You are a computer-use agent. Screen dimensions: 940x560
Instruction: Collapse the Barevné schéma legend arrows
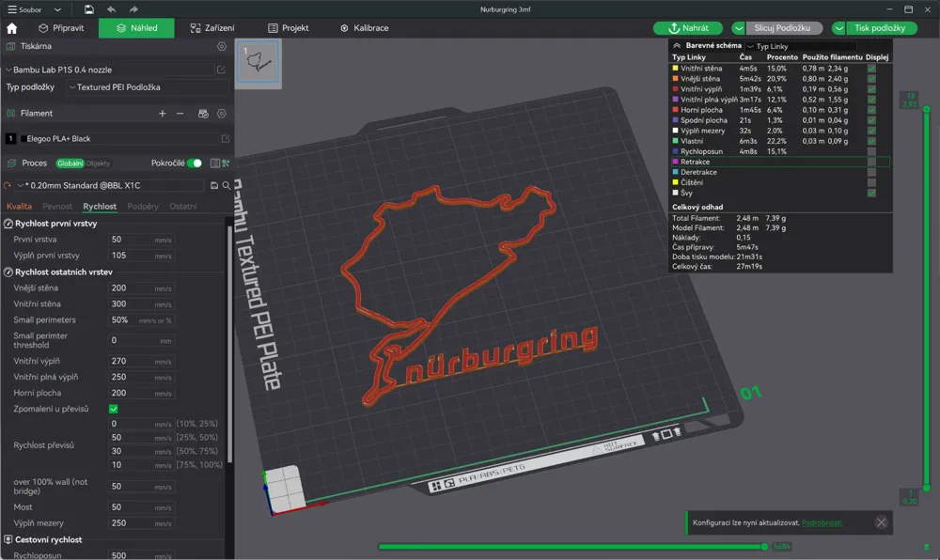pos(677,45)
